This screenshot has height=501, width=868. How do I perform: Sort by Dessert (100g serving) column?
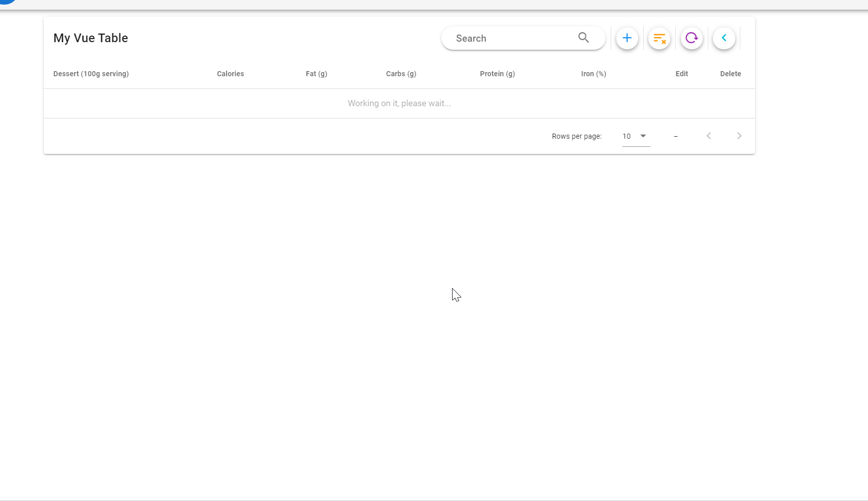(x=91, y=74)
